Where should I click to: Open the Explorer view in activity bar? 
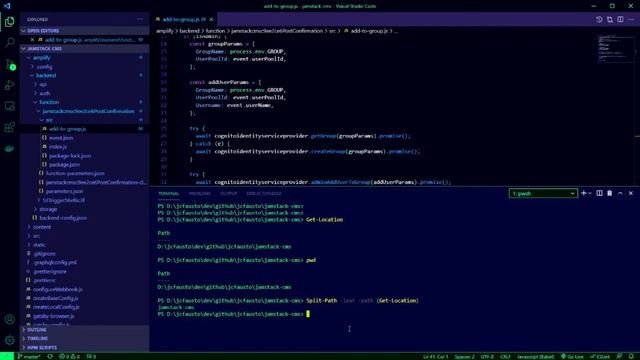(9, 22)
